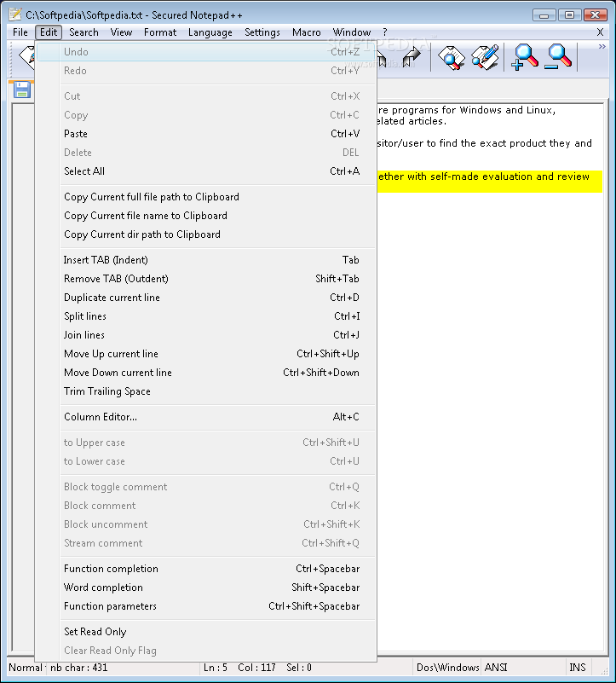616x683 pixels.
Task: Click the 'programs for Windows and Linux' text line
Action: click(467, 110)
